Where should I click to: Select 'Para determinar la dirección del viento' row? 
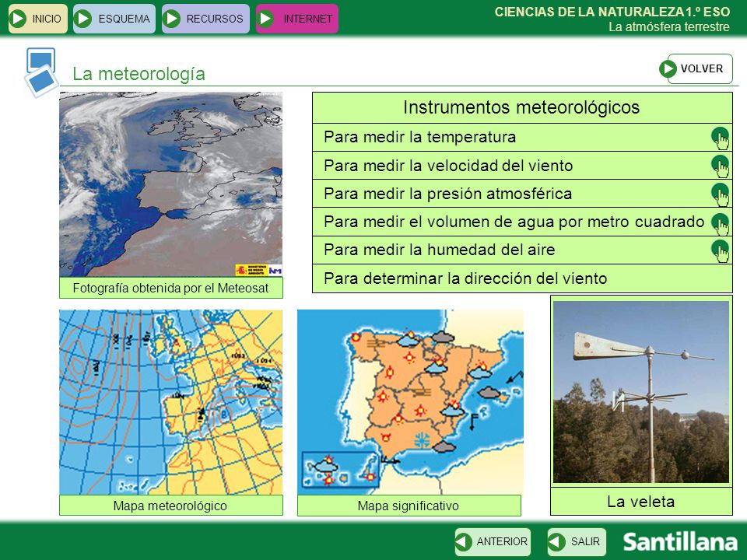point(522,278)
